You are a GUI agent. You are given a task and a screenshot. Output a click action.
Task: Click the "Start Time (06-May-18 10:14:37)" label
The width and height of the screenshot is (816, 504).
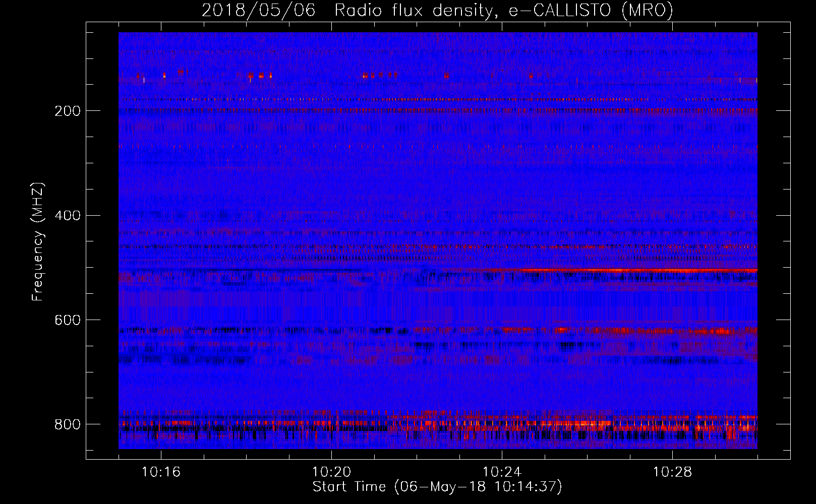437,487
